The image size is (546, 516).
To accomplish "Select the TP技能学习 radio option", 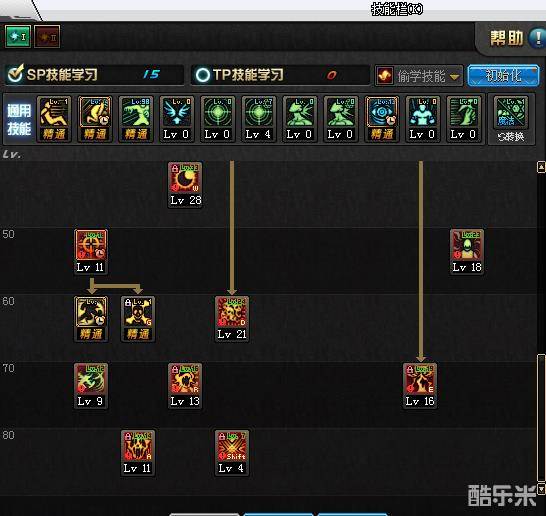I will click(202, 75).
